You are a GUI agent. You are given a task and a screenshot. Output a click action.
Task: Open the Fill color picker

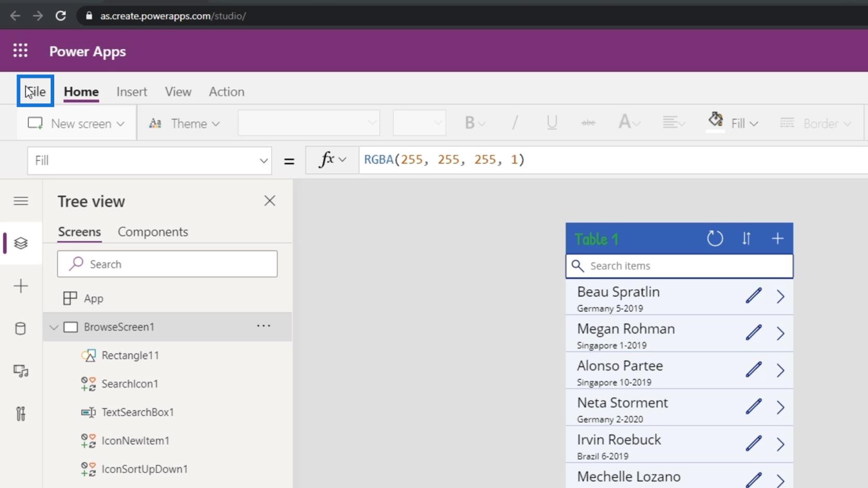pyautogui.click(x=733, y=123)
